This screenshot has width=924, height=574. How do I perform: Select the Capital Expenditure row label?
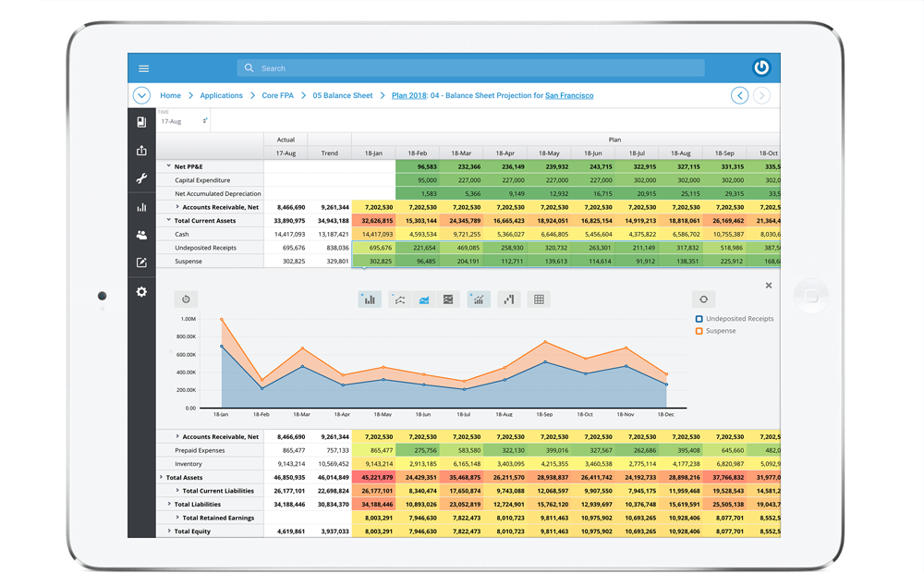coord(202,180)
